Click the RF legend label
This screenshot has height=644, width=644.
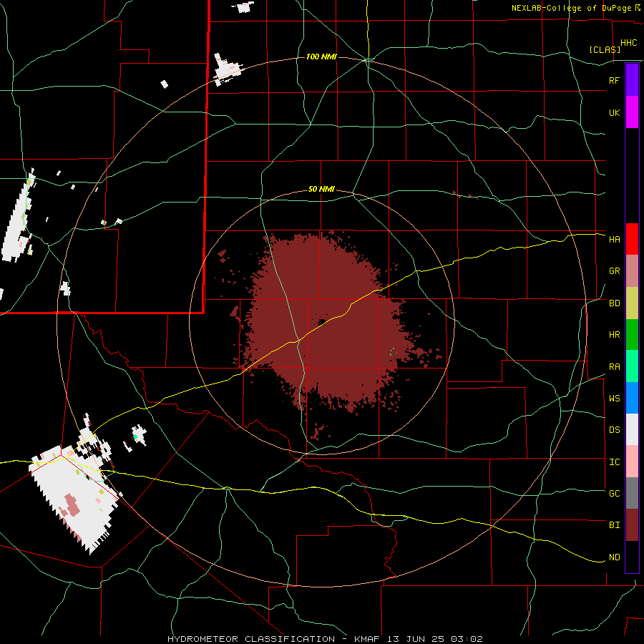(614, 80)
